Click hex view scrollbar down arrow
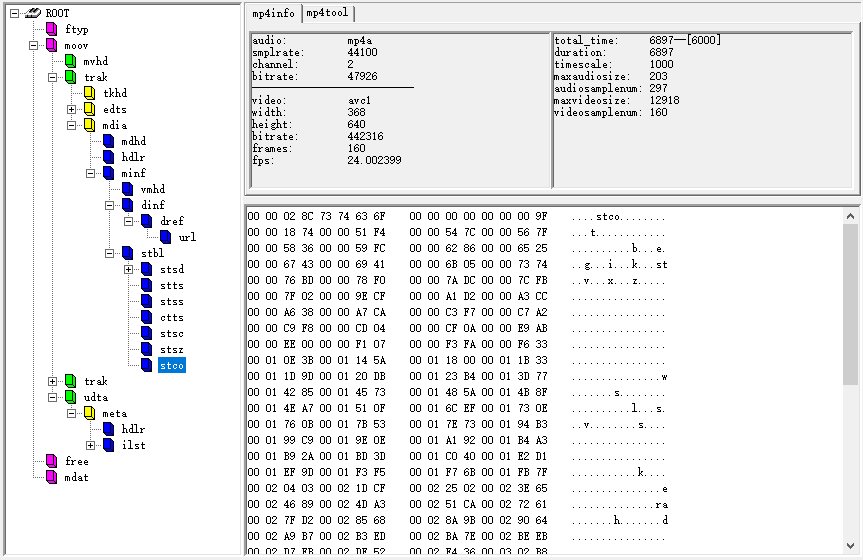 850,546
